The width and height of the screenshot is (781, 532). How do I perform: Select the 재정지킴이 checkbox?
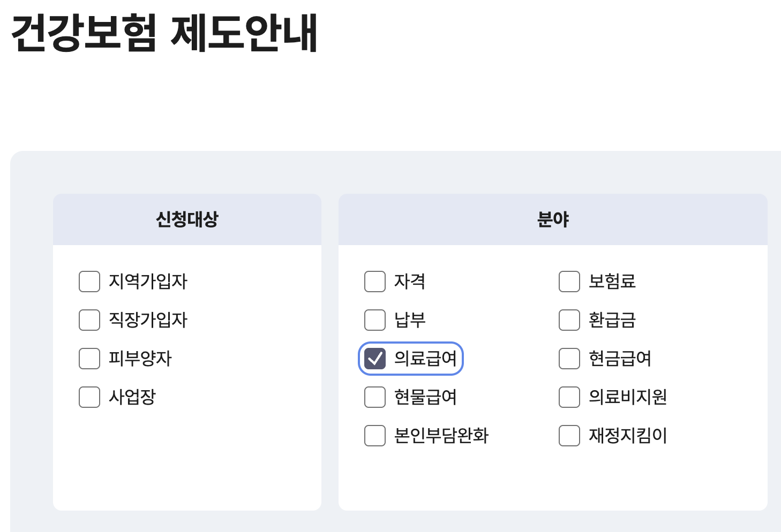[x=569, y=436]
